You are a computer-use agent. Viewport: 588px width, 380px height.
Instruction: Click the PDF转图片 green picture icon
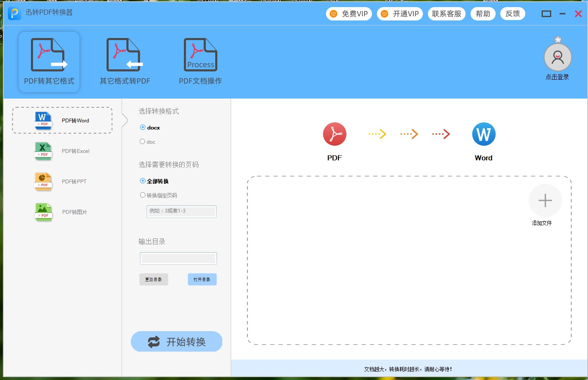tap(43, 212)
